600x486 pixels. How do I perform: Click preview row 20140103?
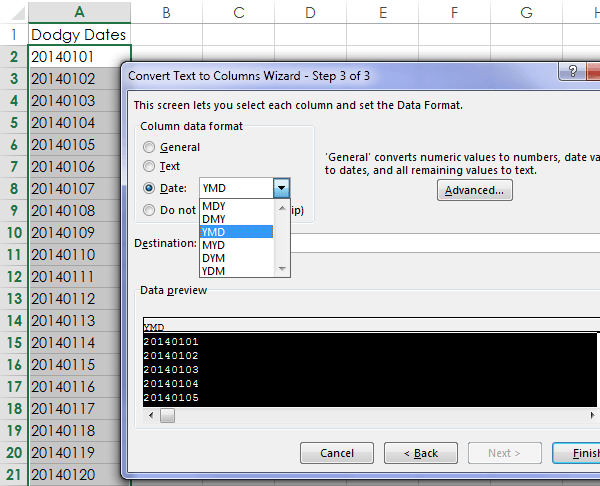pos(171,369)
